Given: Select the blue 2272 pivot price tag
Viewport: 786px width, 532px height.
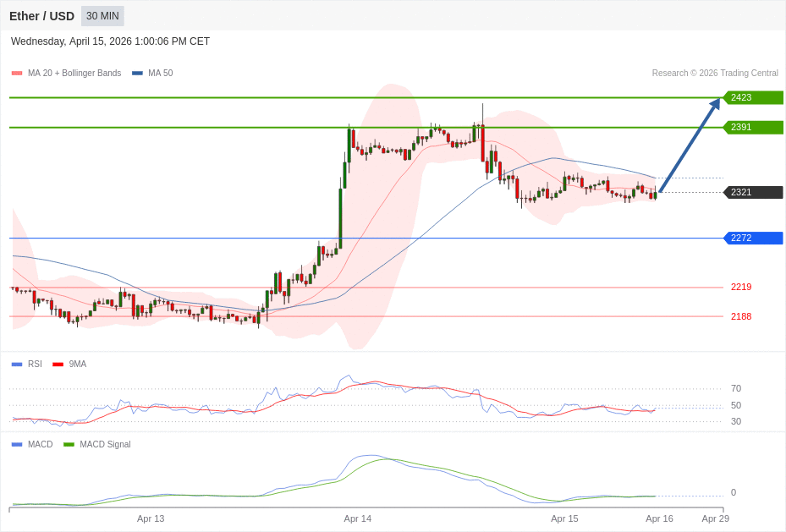Looking at the screenshot, I should pyautogui.click(x=752, y=238).
